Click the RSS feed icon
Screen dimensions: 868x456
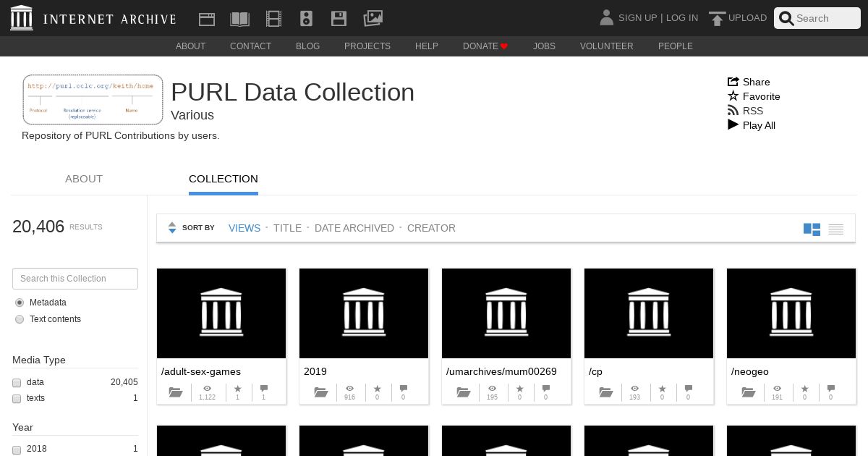click(733, 111)
